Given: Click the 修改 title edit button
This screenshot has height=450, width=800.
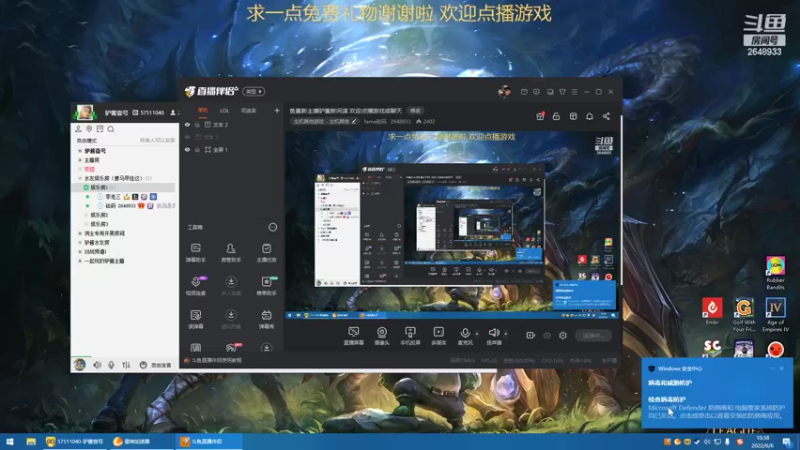Looking at the screenshot, I should (415, 110).
